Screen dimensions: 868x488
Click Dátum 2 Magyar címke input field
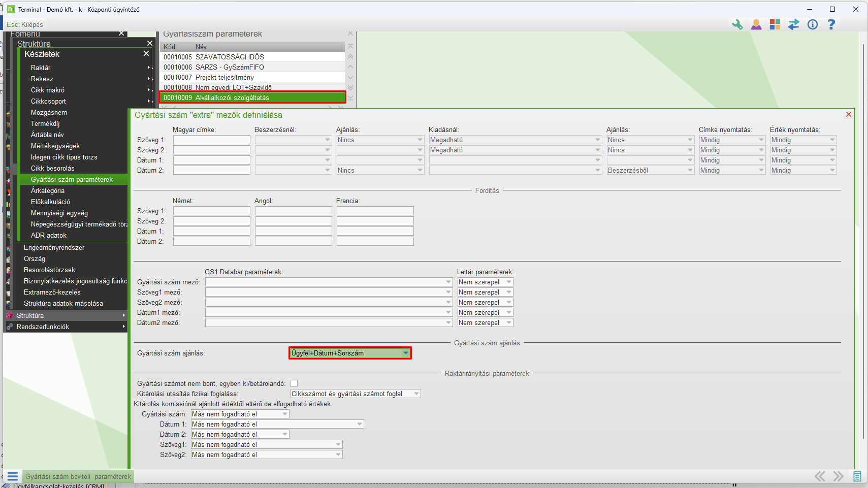212,170
